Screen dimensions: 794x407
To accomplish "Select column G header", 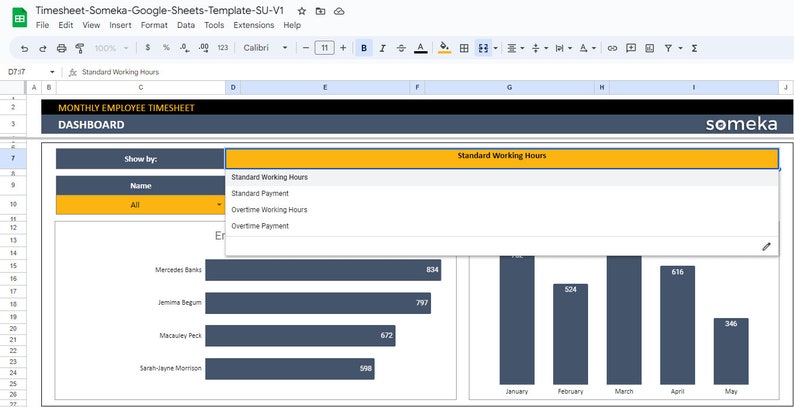I will 509,88.
